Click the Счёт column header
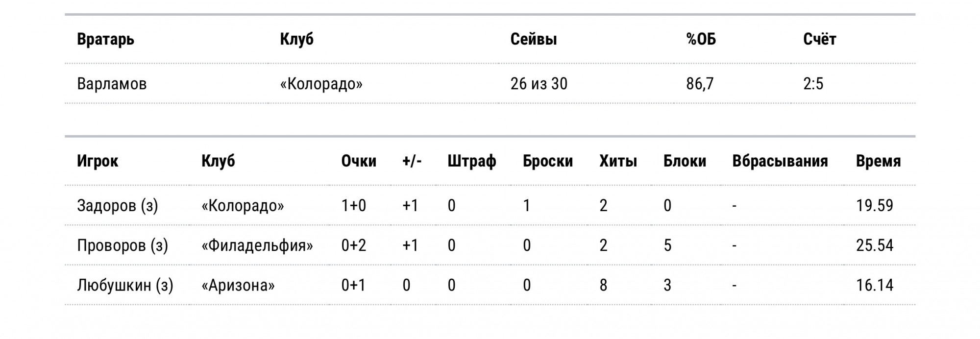 tap(819, 39)
